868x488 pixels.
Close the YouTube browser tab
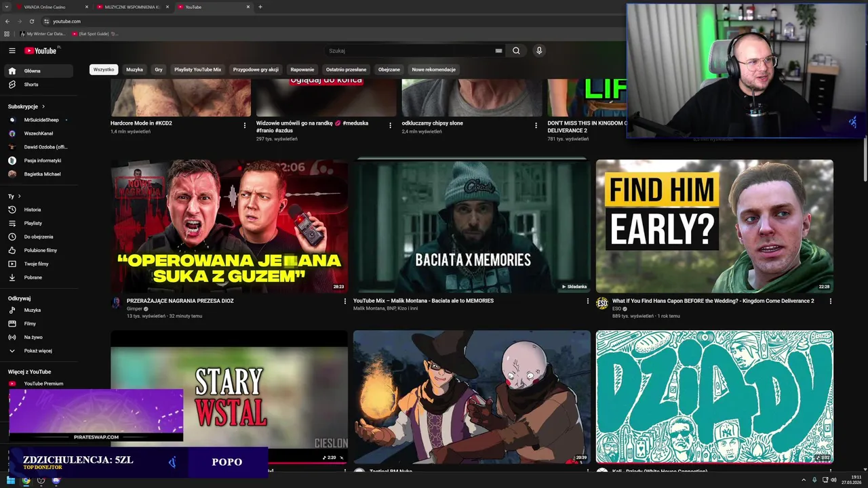click(248, 7)
